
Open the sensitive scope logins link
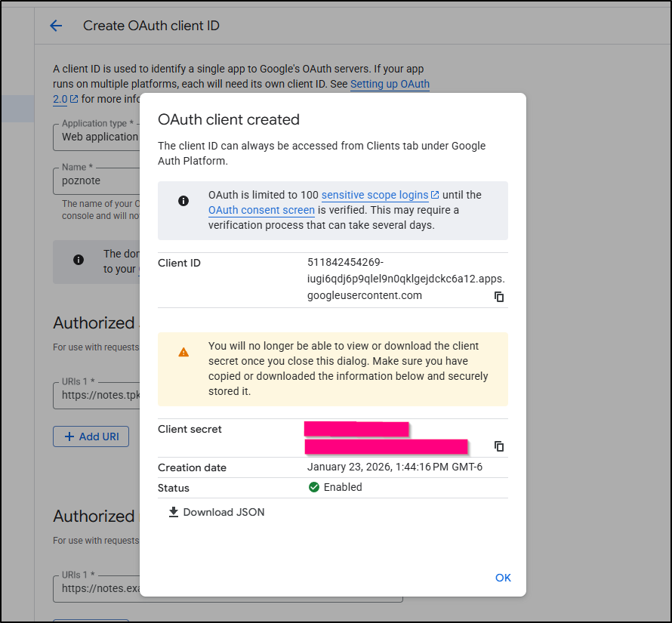375,195
